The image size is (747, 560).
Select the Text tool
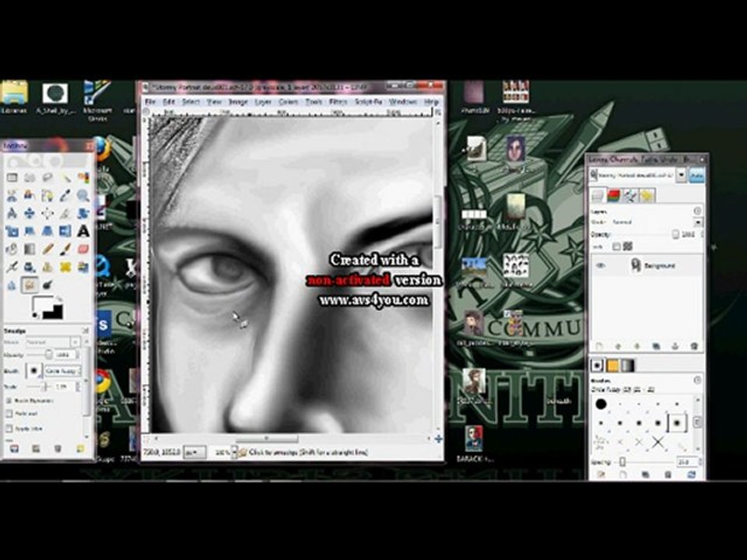[x=84, y=232]
